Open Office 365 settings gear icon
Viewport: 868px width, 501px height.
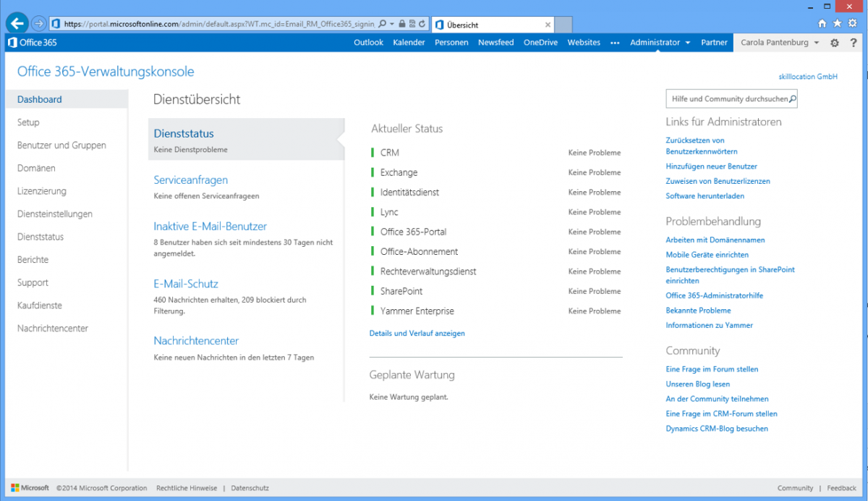point(834,43)
